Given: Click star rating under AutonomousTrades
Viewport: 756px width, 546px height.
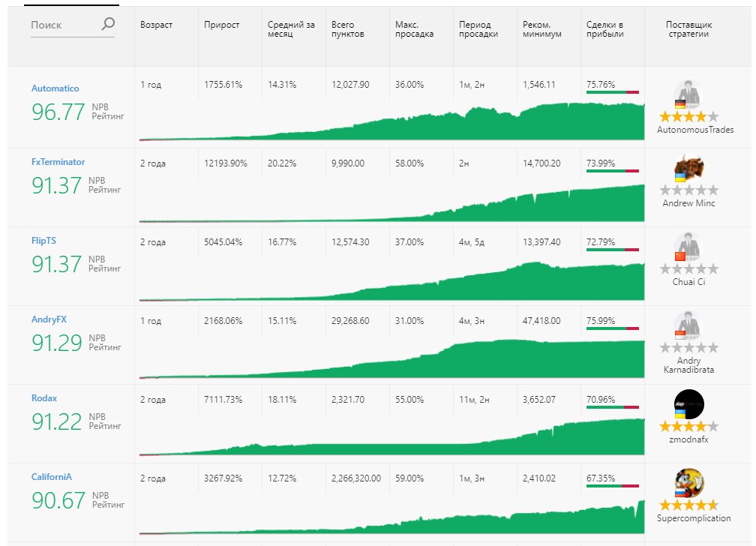Looking at the screenshot, I should (688, 117).
